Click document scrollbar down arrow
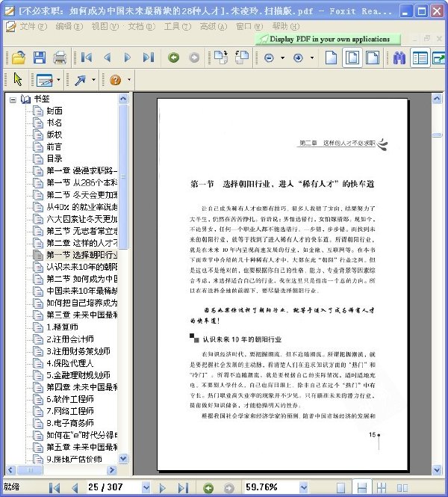 437,469
